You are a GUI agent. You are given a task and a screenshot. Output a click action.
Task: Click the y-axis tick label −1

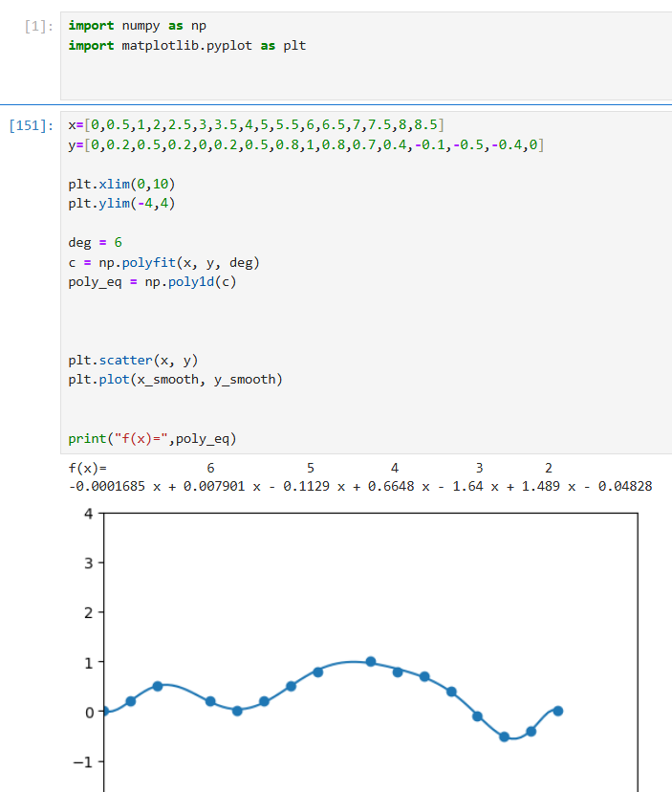click(83, 761)
